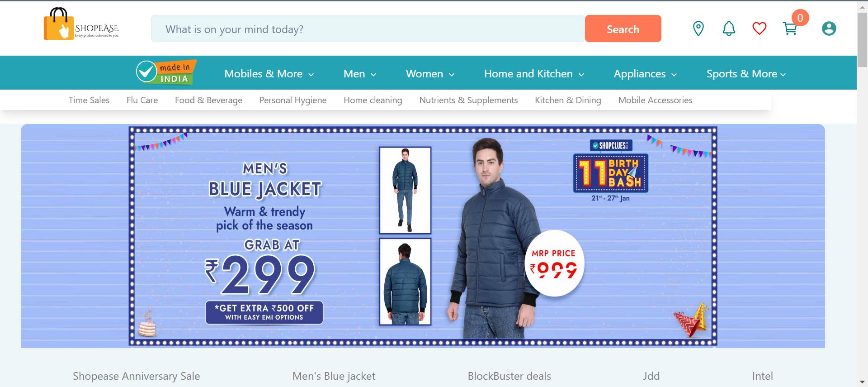
Task: Go to Mobile Accessories section
Action: [x=655, y=100]
